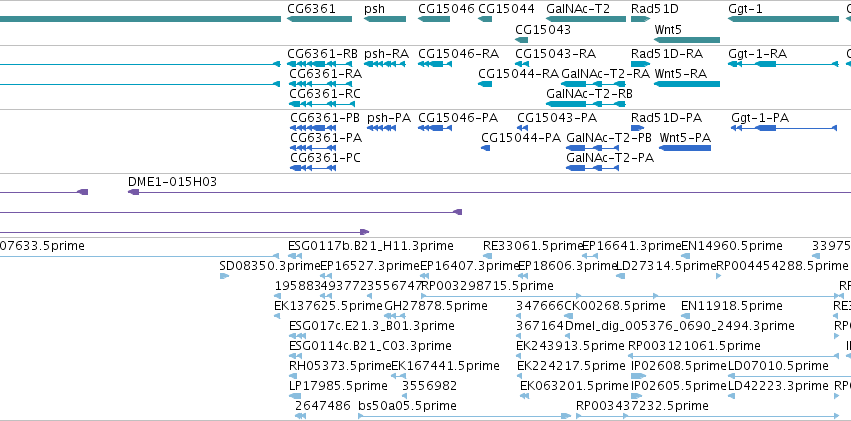Viewport: 851px width, 421px height.
Task: Select the LD07010.5prime EST
Action: point(789,377)
